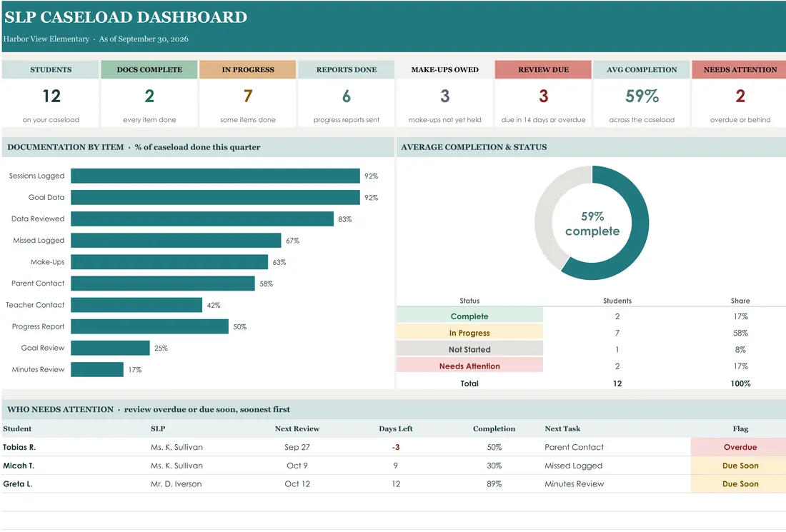
Task: Click the SLP CASELOAD DASHBOARD title
Action: pyautogui.click(x=126, y=17)
